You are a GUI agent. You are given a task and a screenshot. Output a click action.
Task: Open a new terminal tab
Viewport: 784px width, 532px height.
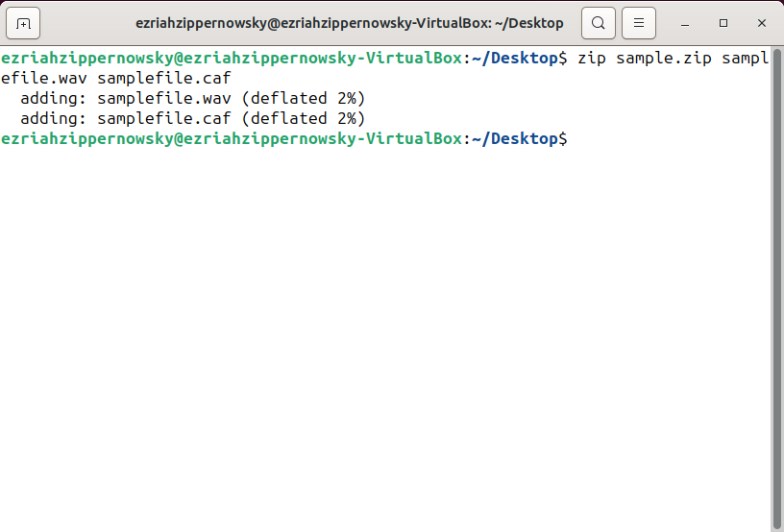[23, 23]
